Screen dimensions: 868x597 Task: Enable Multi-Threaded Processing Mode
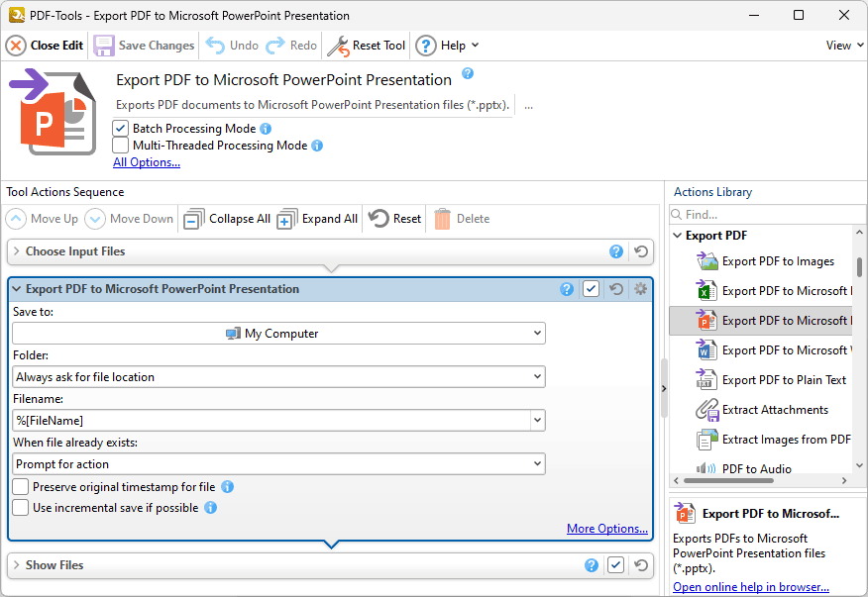click(120, 146)
